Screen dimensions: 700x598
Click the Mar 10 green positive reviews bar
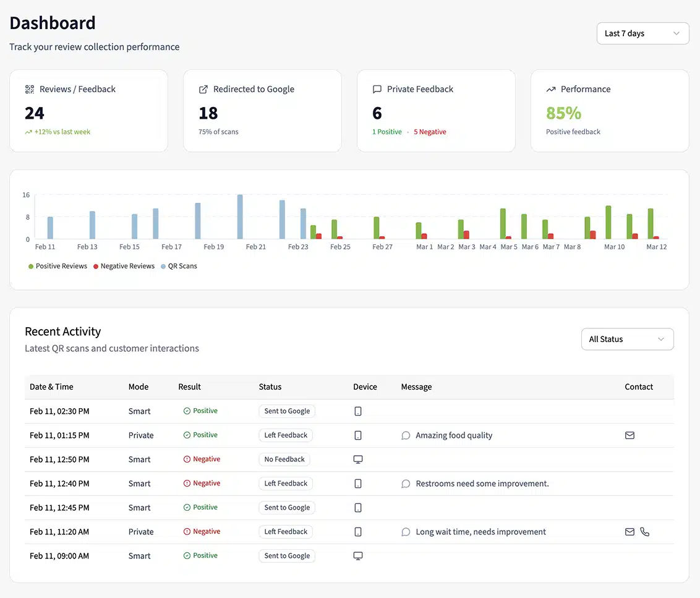pos(608,223)
